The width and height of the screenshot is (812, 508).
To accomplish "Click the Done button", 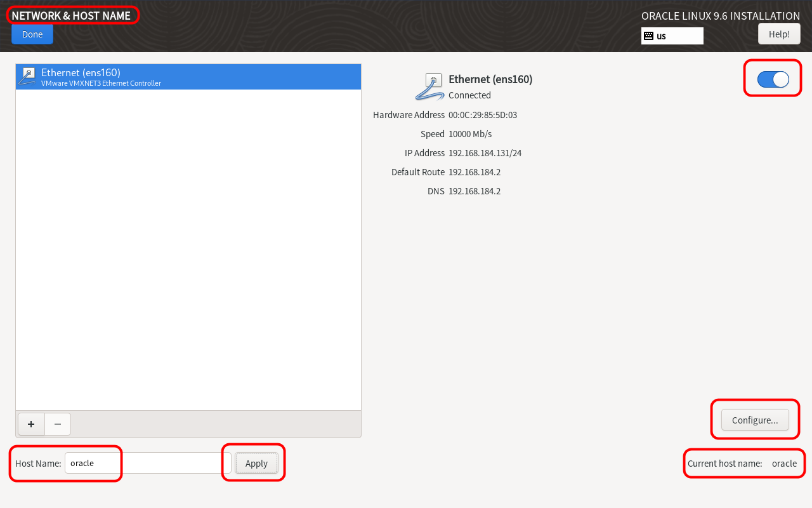I will (x=32, y=34).
